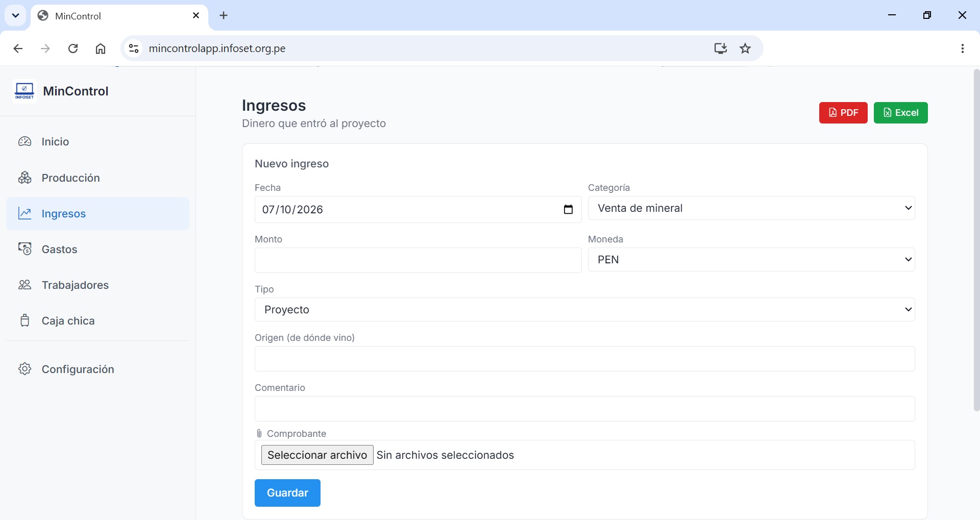Viewport: 980px width, 520px height.
Task: Click the Caja chica jar icon
Action: (x=25, y=320)
